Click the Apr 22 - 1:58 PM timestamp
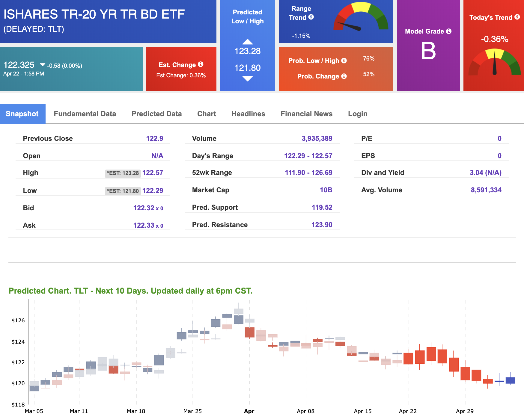The width and height of the screenshot is (524, 420). (24, 74)
